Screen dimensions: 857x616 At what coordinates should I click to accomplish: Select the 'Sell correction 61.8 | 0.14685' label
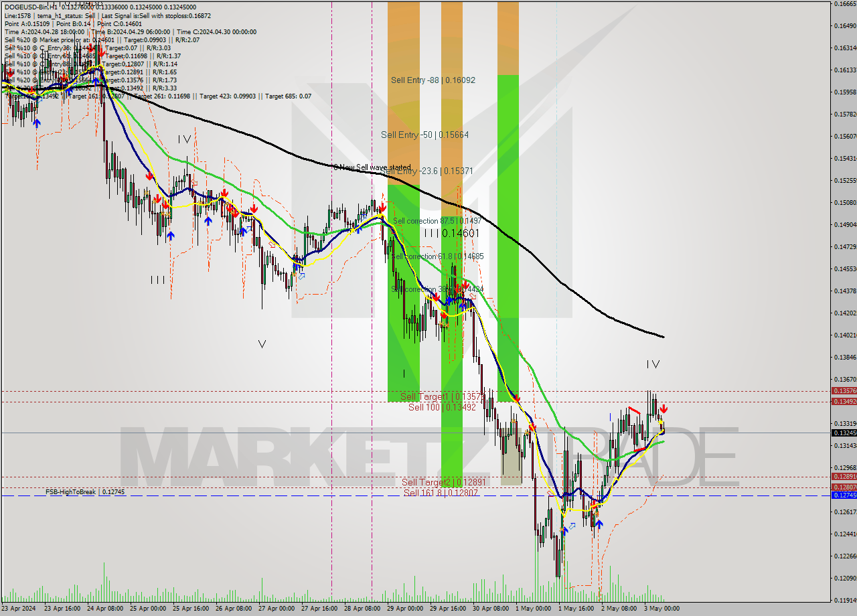tap(438, 256)
